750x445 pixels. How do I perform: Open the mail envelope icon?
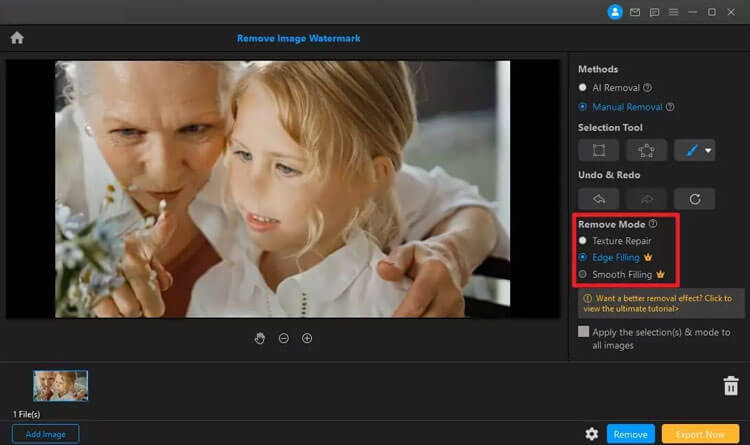[635, 12]
